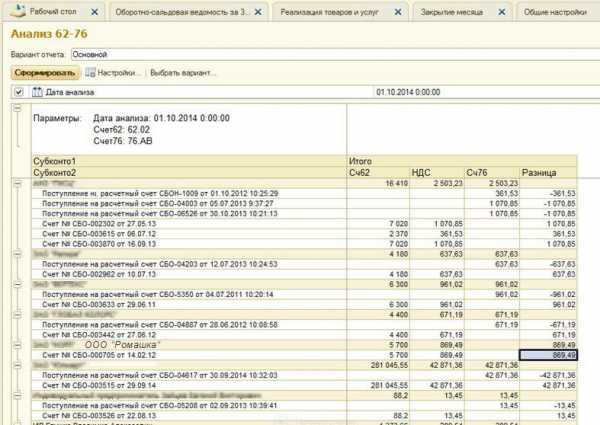Toggle the Дата анализа checkbox
600x425 pixels.
[x=18, y=93]
